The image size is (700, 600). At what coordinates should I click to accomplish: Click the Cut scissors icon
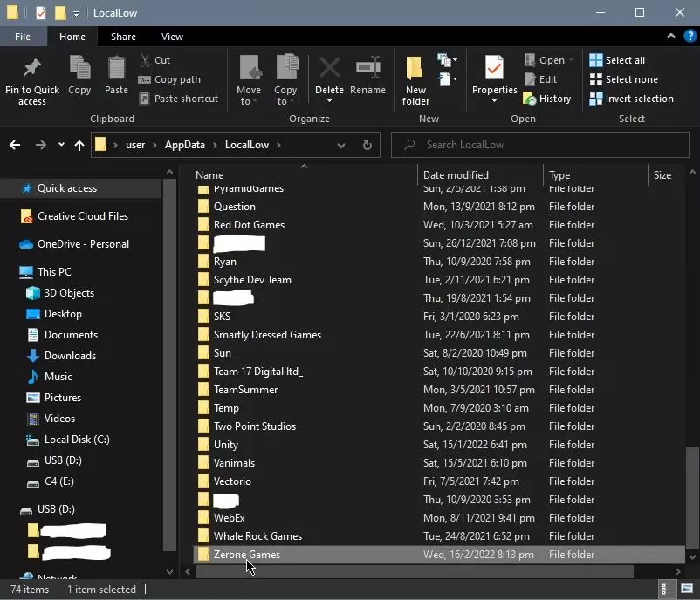click(x=145, y=60)
